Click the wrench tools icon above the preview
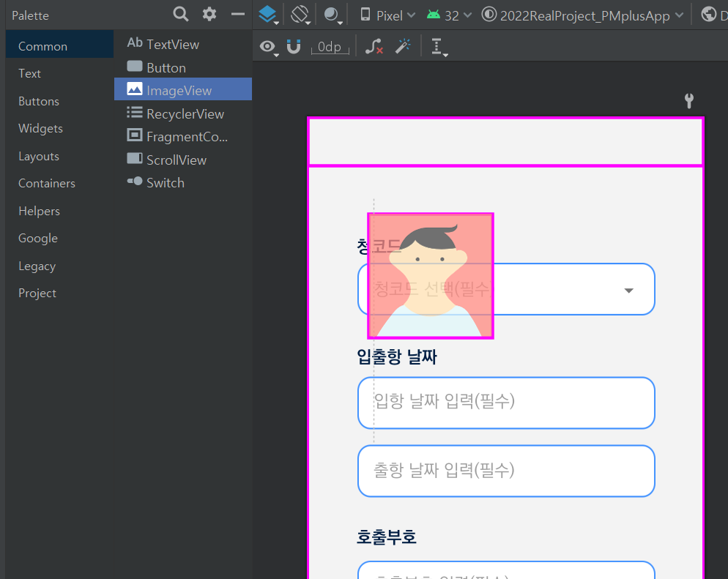The width and height of the screenshot is (728, 579). tap(689, 101)
